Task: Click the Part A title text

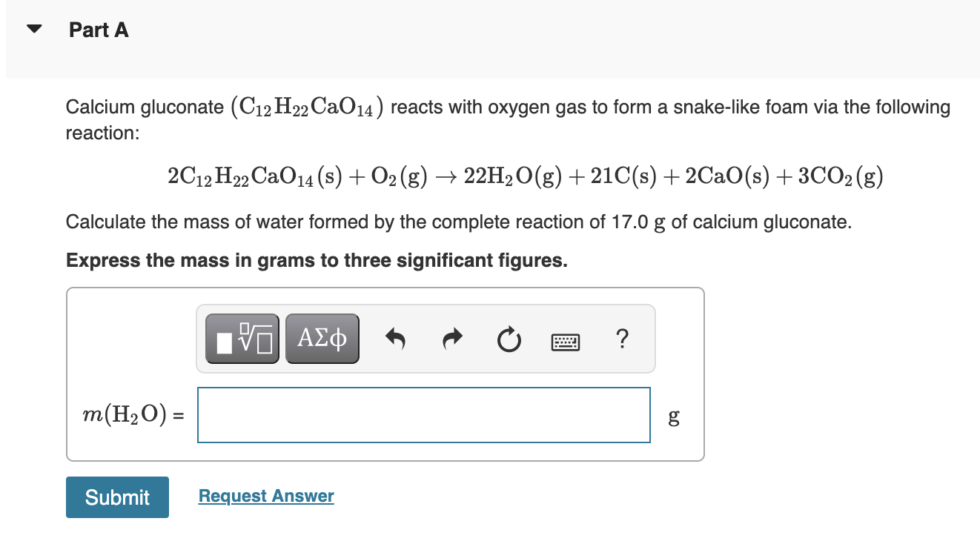Action: (x=99, y=30)
